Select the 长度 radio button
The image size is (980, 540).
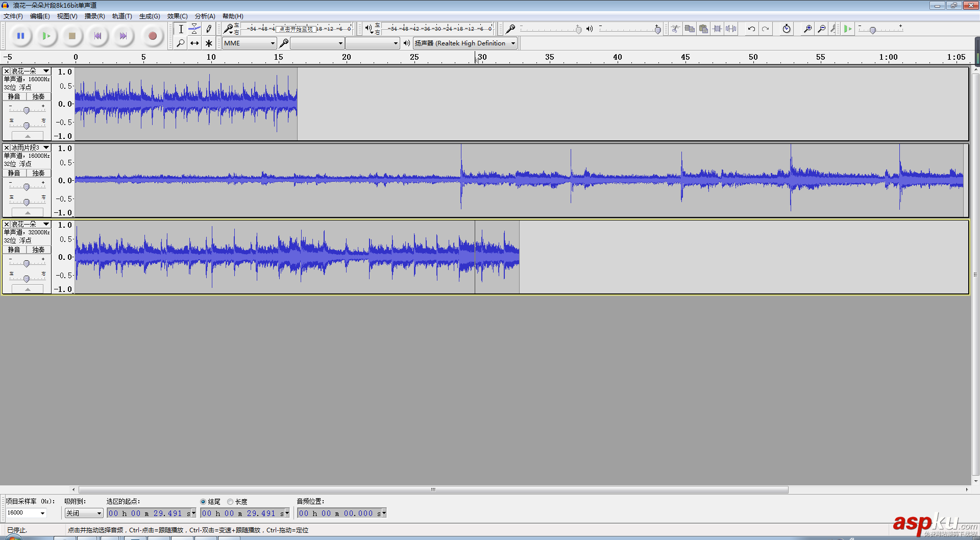(x=230, y=501)
